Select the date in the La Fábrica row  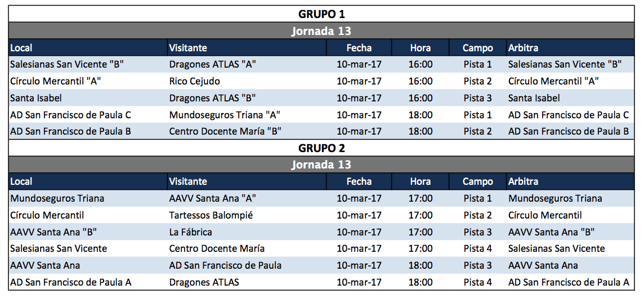pos(359,232)
